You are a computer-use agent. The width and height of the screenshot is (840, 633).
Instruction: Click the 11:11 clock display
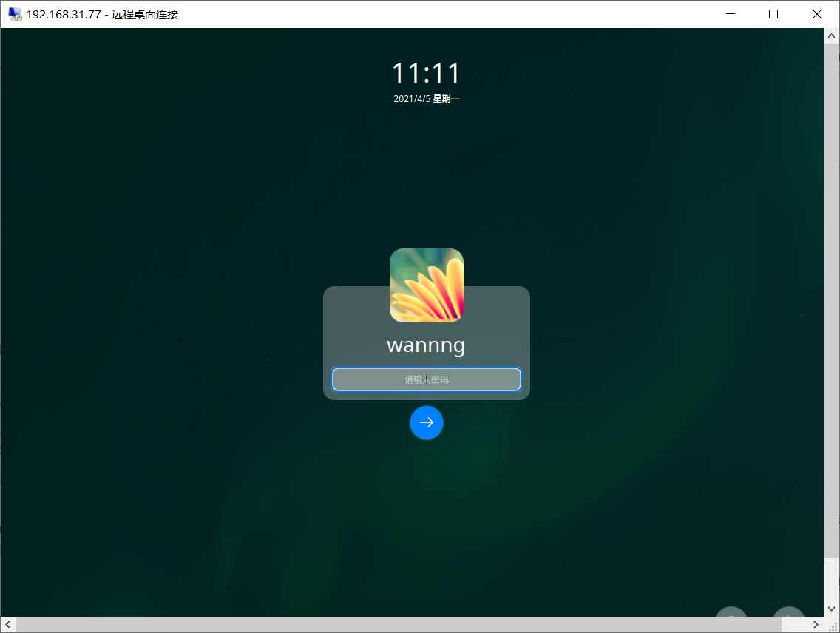point(426,73)
